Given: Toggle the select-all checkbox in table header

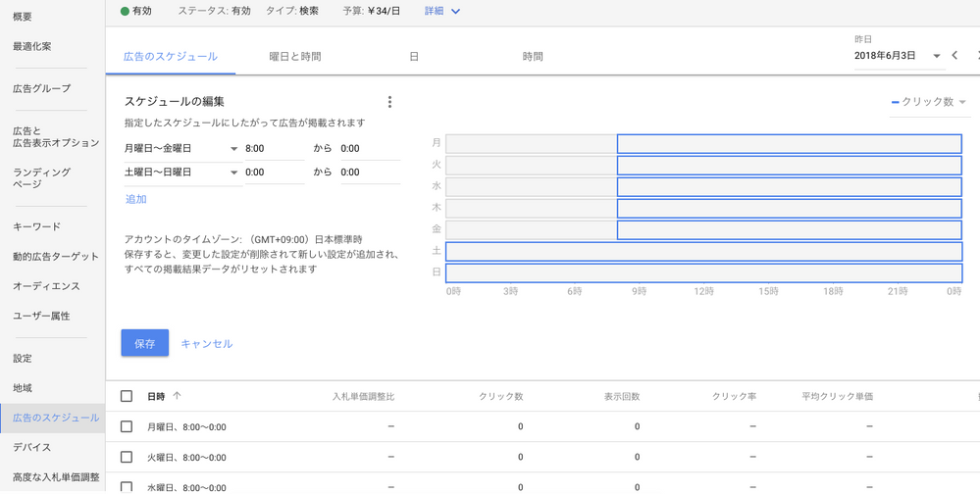Looking at the screenshot, I should click(127, 396).
